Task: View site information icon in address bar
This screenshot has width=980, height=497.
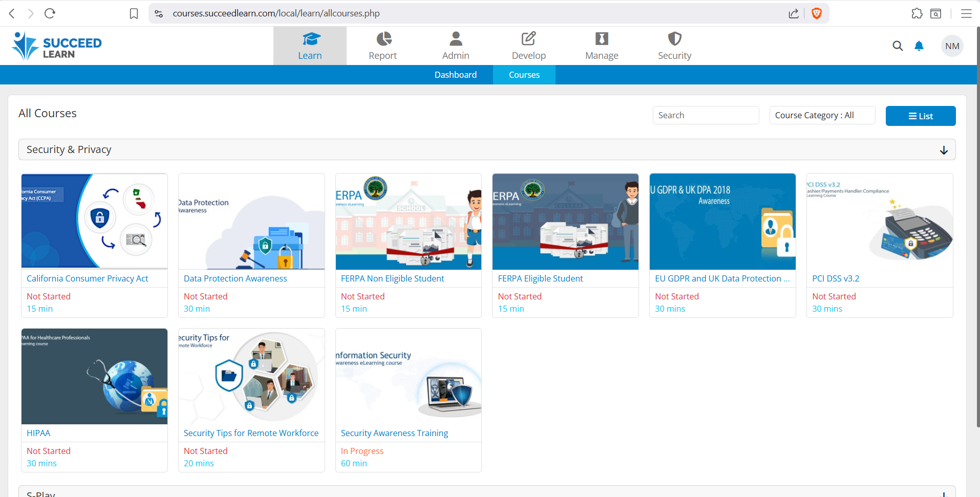Action: coord(159,13)
